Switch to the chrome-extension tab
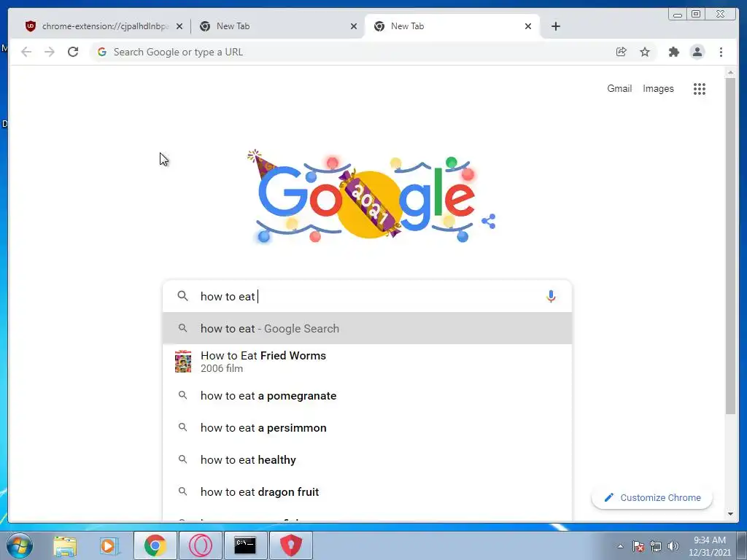This screenshot has width=747, height=560. point(104,26)
